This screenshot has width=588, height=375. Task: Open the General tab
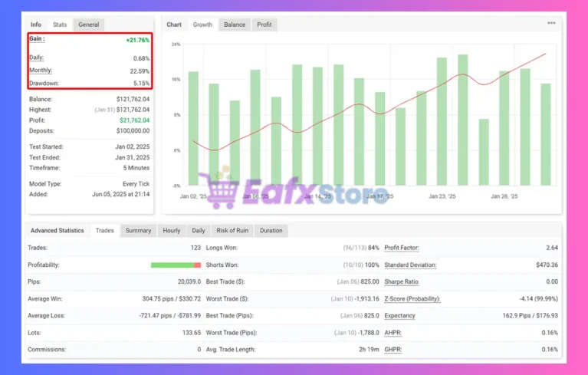coord(88,25)
